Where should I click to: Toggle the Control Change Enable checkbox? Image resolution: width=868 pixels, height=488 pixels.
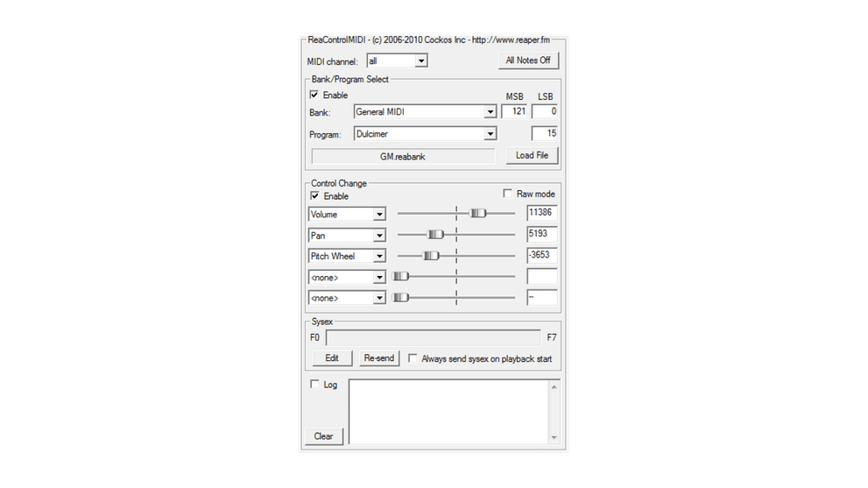click(x=314, y=196)
